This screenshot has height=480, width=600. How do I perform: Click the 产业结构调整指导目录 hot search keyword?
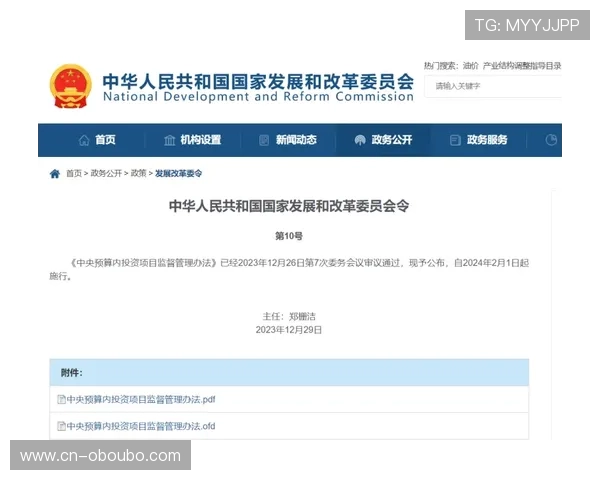(522, 66)
